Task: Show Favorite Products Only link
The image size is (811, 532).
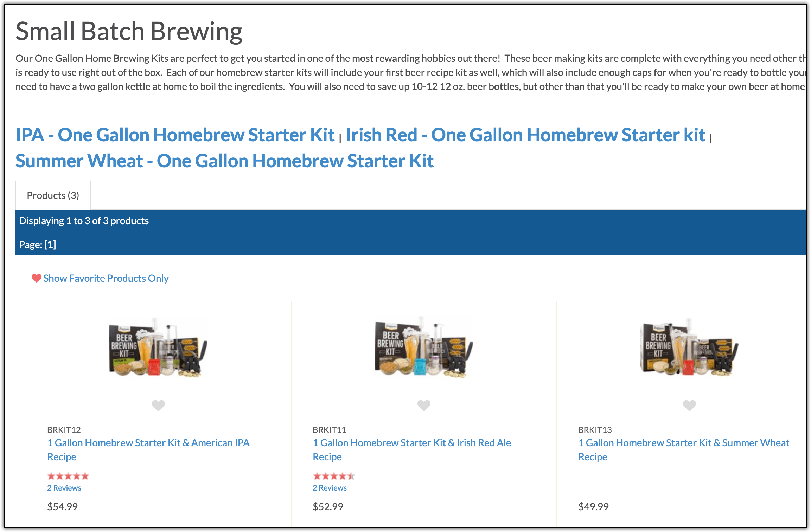Action: 106,278
